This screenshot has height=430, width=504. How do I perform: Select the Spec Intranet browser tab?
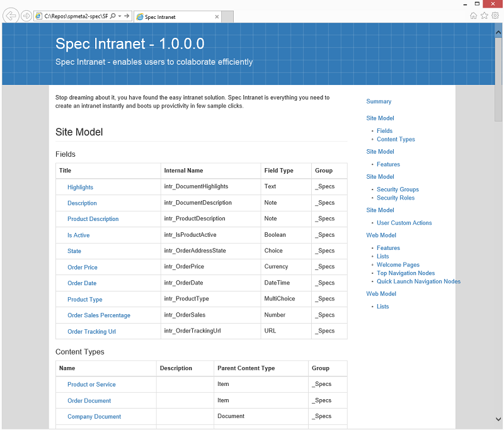pyautogui.click(x=178, y=17)
